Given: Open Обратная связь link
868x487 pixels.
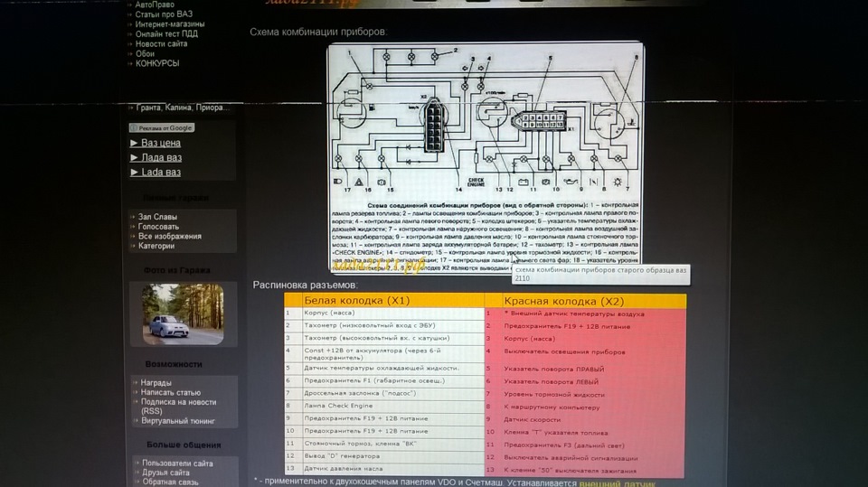Looking at the screenshot, I should 170,482.
